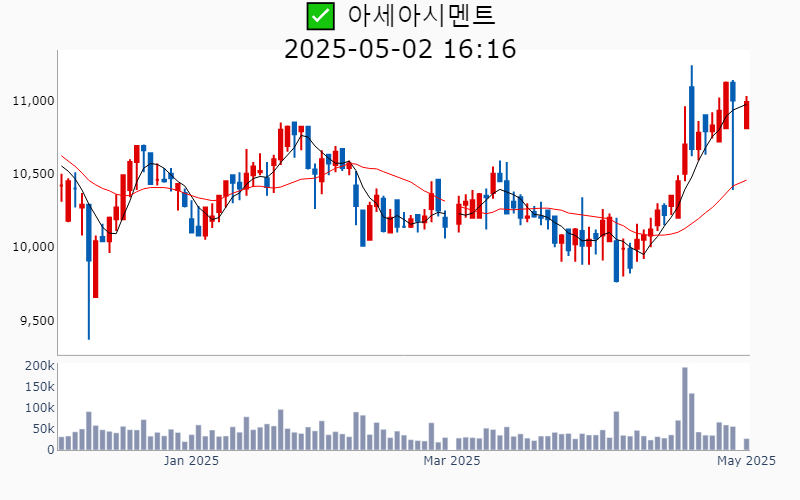Viewport: 800px width, 500px height.
Task: Click the 11,000 price axis label
Action: tap(33, 101)
